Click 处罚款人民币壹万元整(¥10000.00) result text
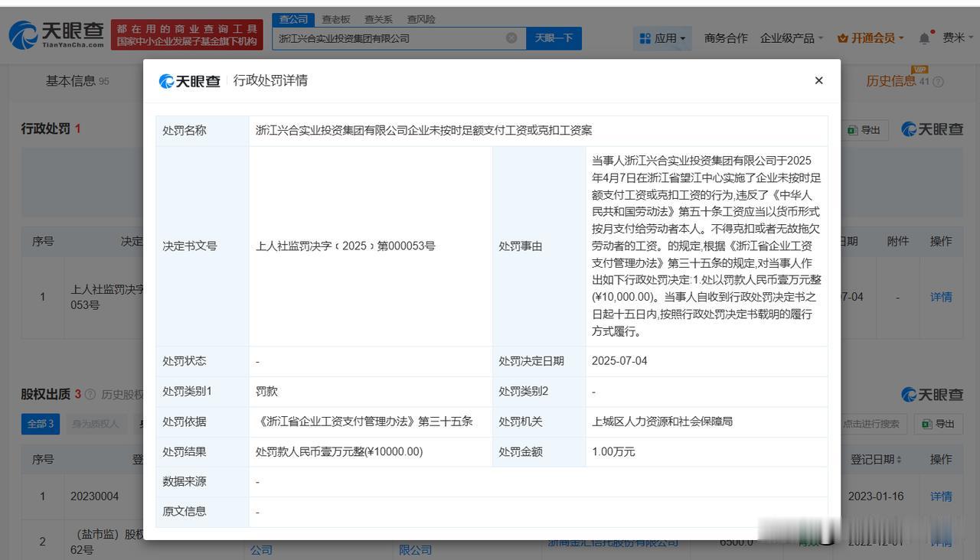 click(339, 452)
